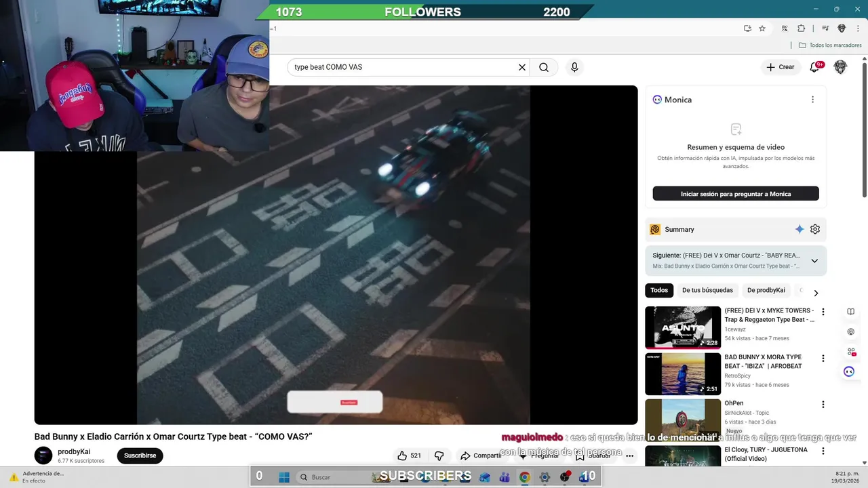The height and width of the screenshot is (488, 868).
Task: Click the taskbar clock showing 8:21 p. m.
Action: coord(844,476)
